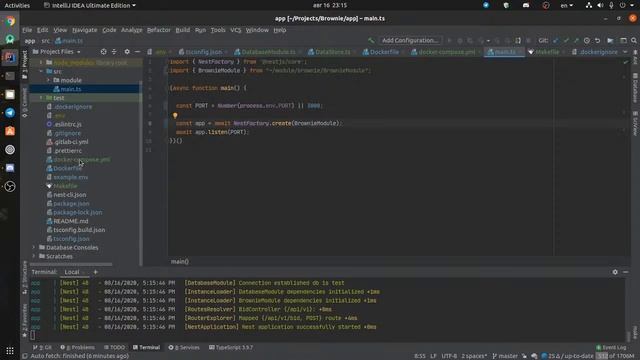Open the en keyboard layout indicator
Image resolution: width=640 pixels, height=360 pixels.
point(567,5)
